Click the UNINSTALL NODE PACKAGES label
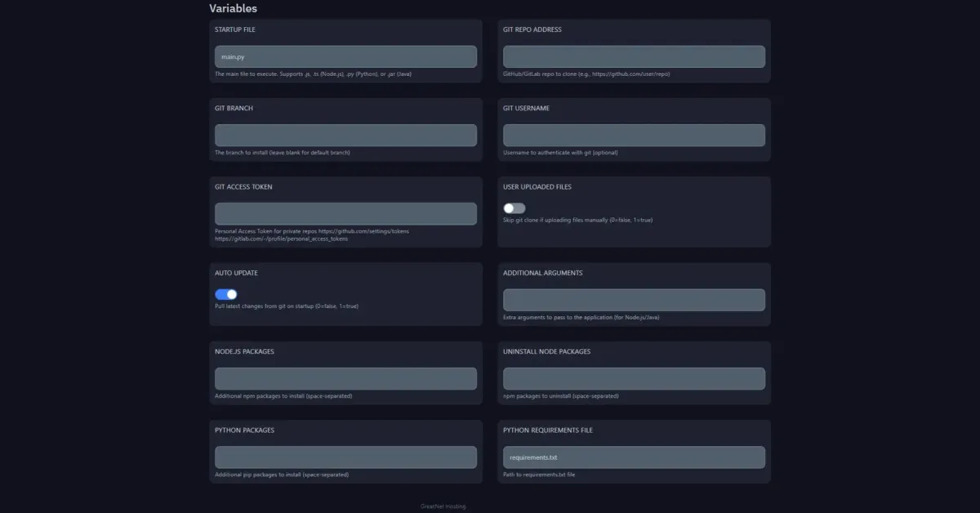The image size is (980, 513). coord(547,351)
